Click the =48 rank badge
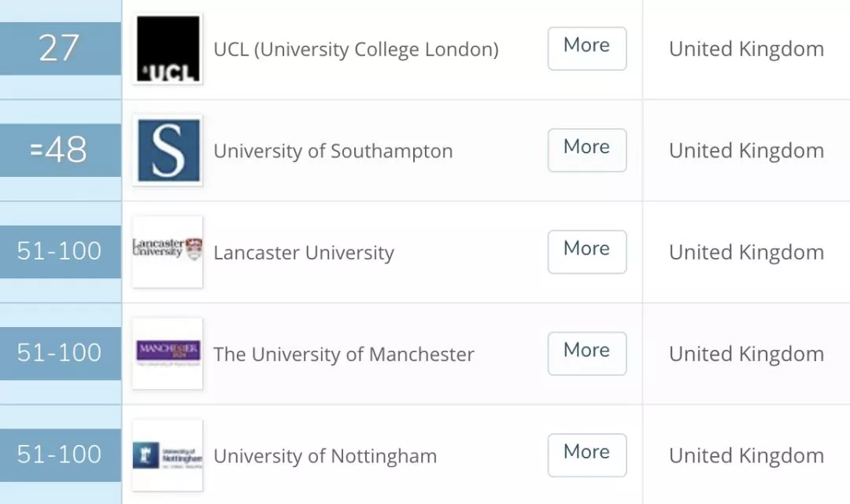 point(60,150)
